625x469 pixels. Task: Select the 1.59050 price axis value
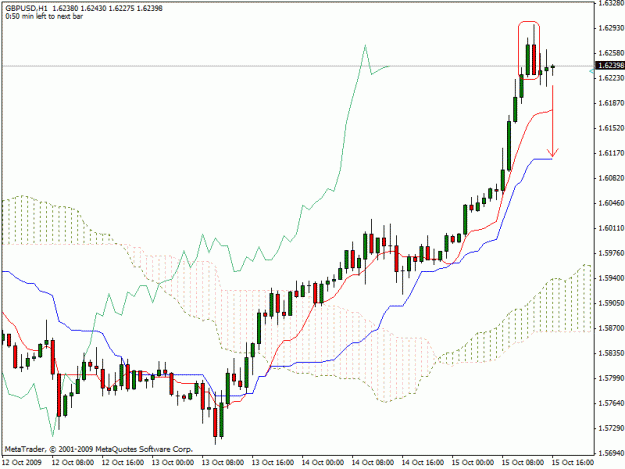611,303
